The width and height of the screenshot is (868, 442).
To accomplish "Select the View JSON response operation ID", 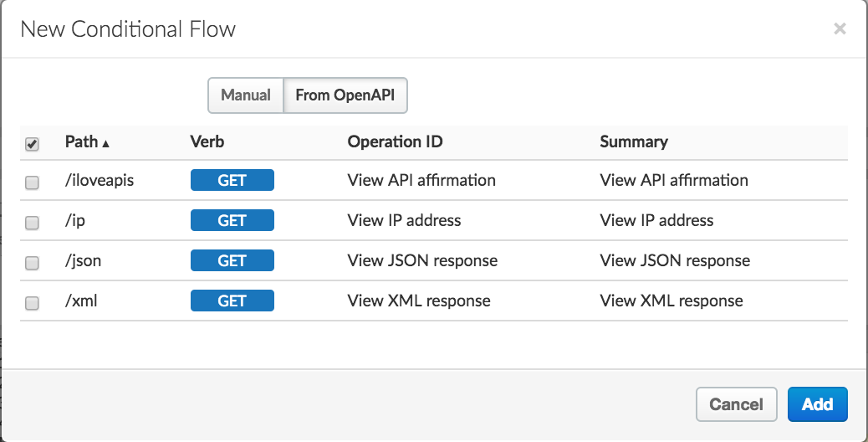I will [x=422, y=260].
